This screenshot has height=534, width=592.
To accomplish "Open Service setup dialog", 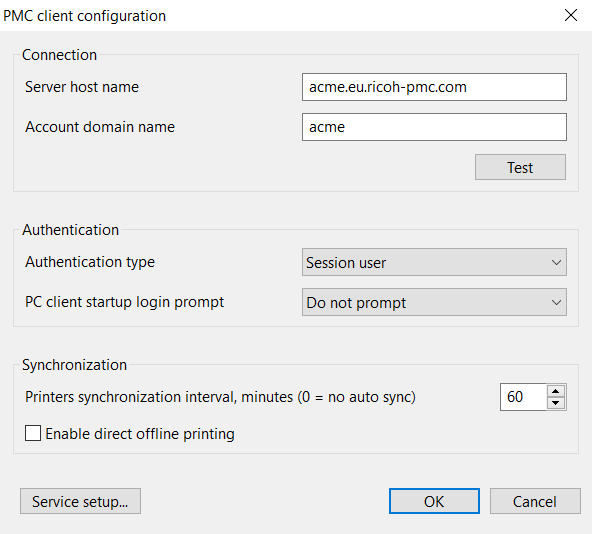I will [80, 501].
